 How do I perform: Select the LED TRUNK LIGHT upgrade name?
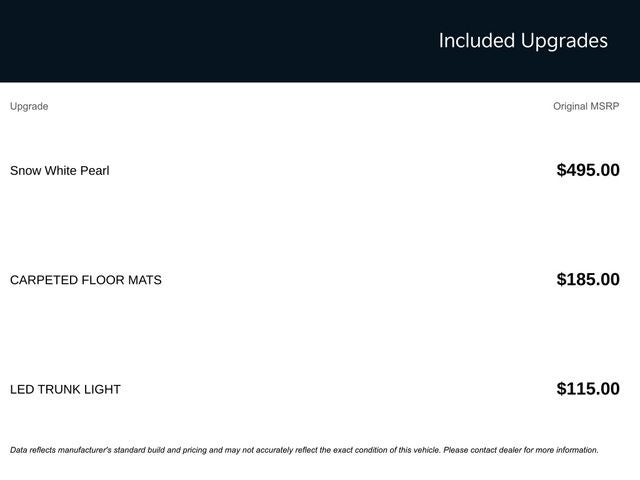point(65,390)
